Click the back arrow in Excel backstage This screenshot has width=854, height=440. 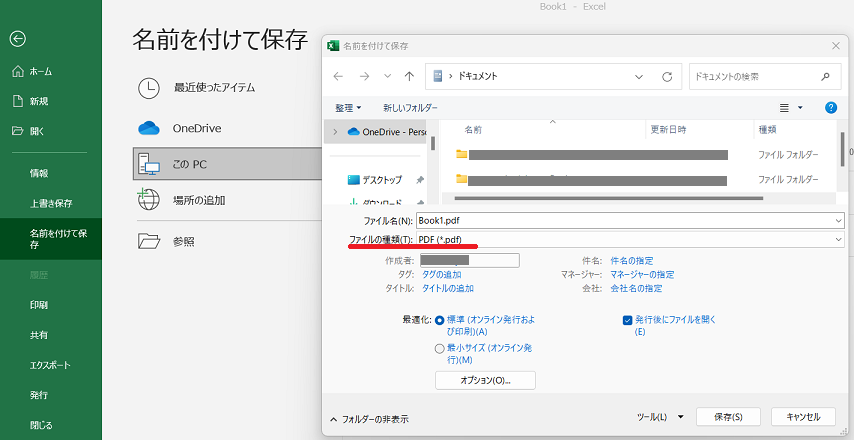tap(17, 38)
